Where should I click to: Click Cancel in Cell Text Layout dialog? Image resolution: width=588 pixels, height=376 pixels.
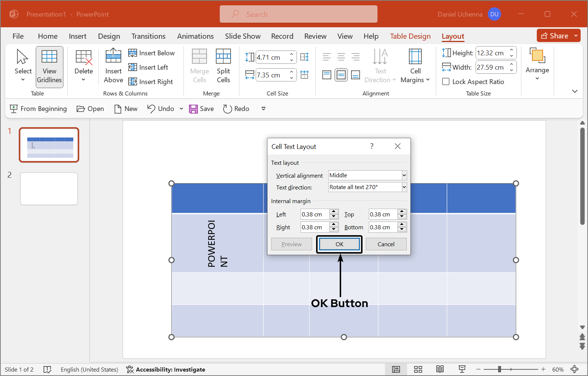(386, 244)
